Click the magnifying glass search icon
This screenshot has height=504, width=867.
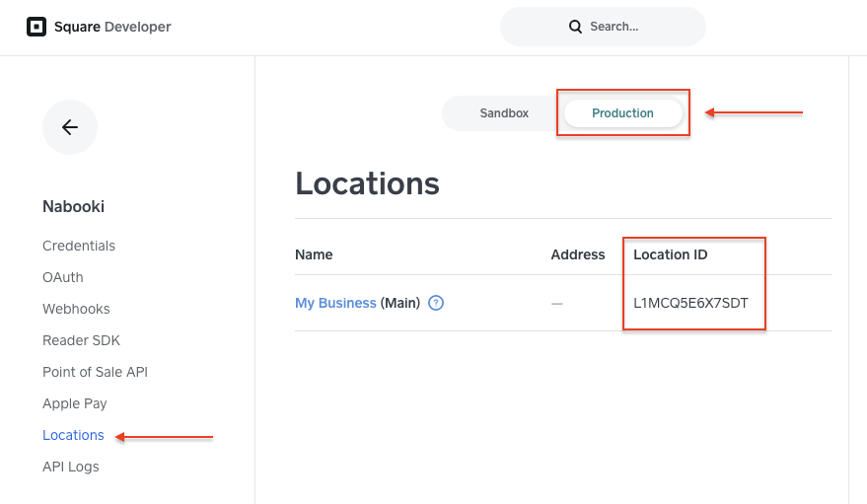point(575,27)
